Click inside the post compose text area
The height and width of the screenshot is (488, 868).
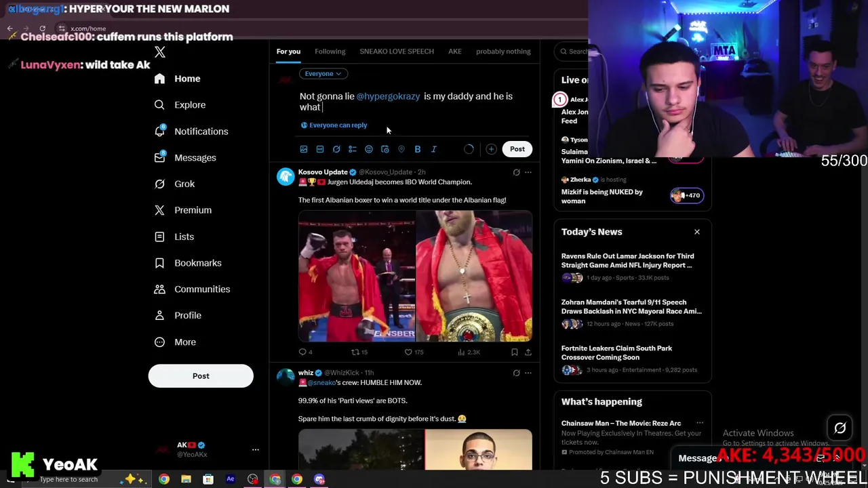point(415,102)
